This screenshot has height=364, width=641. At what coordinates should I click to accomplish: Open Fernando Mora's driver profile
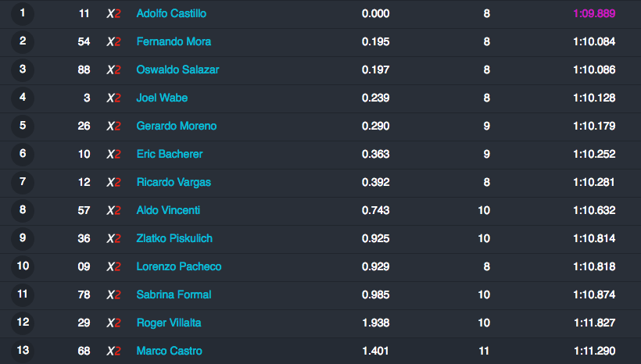click(x=174, y=41)
